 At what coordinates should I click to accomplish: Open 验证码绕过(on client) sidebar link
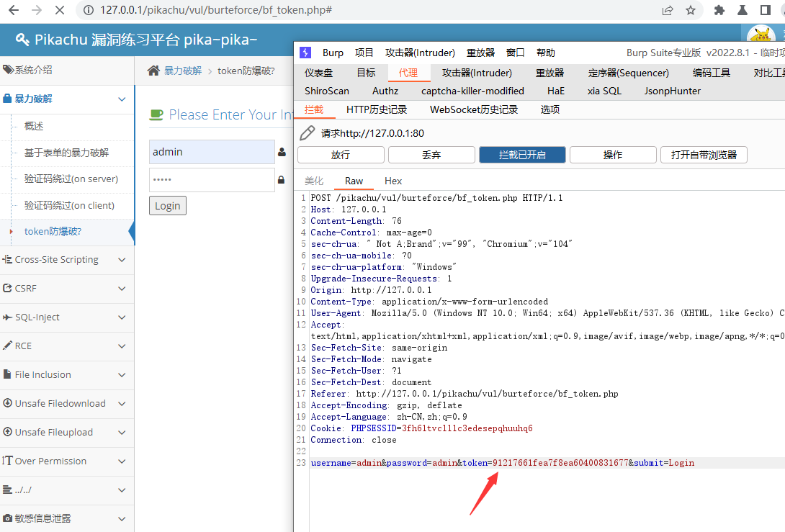69,205
